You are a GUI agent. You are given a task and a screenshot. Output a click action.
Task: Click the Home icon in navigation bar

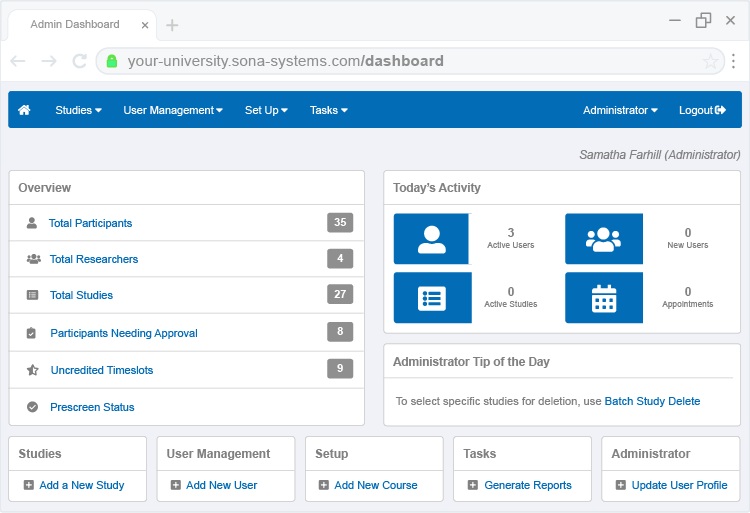tap(24, 110)
